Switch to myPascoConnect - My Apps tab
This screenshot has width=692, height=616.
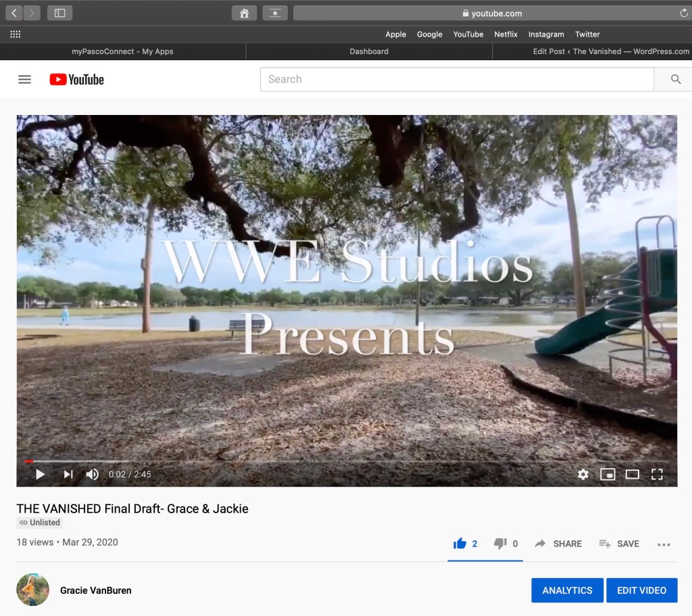coord(122,51)
